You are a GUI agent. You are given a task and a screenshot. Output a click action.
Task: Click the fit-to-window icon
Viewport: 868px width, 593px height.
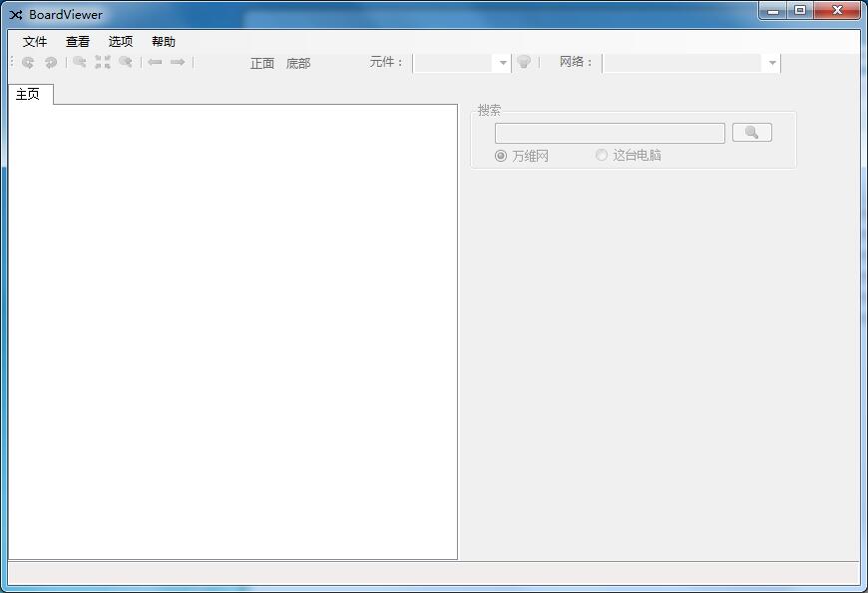point(103,62)
